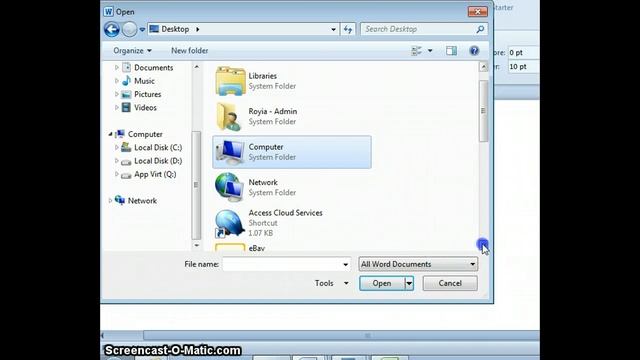Viewport: 640px width, 360px height.
Task: Open address bar history dropdown
Action: 333,29
